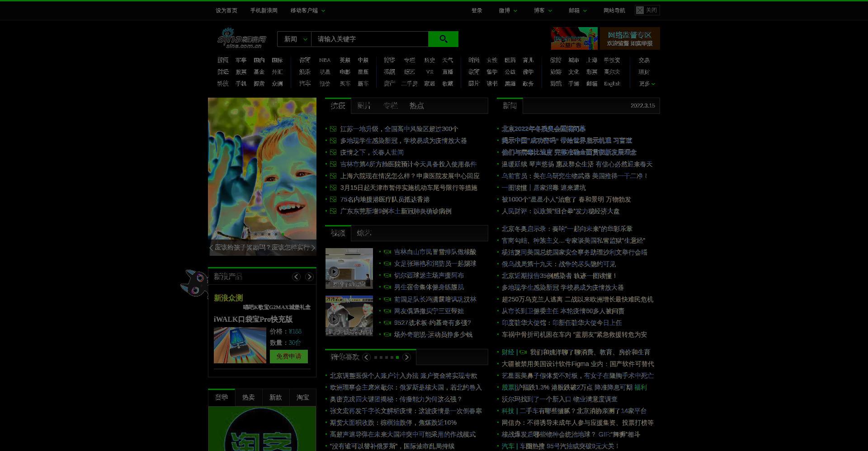Show previous slide in photo carousel

(211, 248)
